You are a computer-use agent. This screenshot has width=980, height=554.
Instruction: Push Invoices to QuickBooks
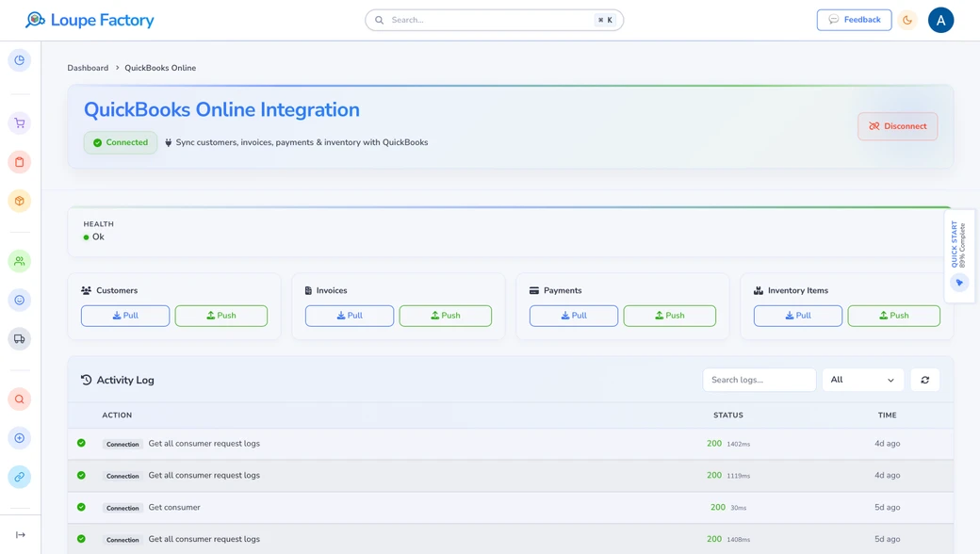(x=446, y=316)
